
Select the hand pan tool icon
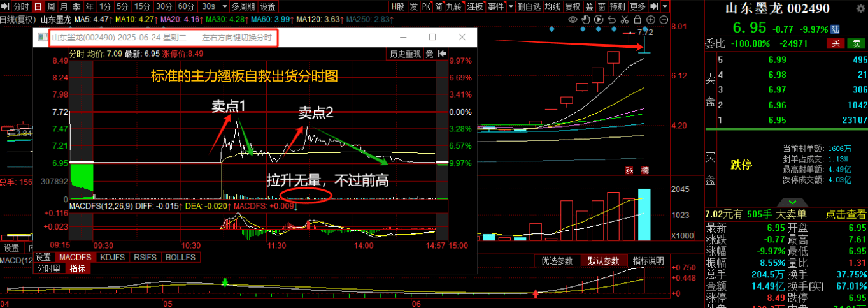pyautogui.click(x=586, y=20)
